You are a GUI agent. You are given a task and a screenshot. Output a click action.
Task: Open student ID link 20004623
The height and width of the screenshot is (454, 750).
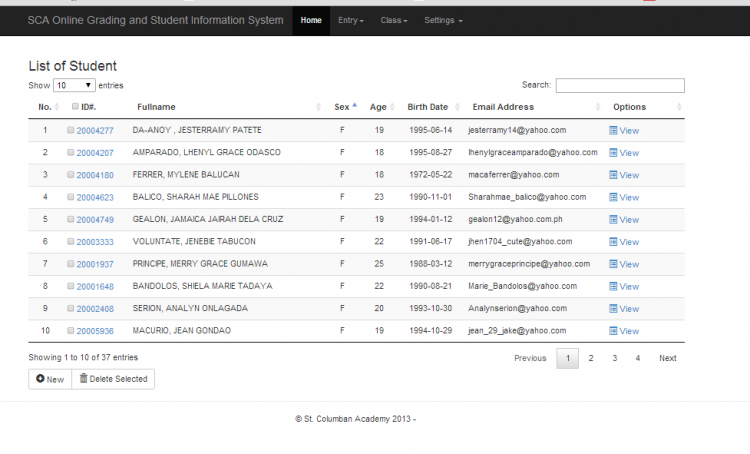point(95,198)
